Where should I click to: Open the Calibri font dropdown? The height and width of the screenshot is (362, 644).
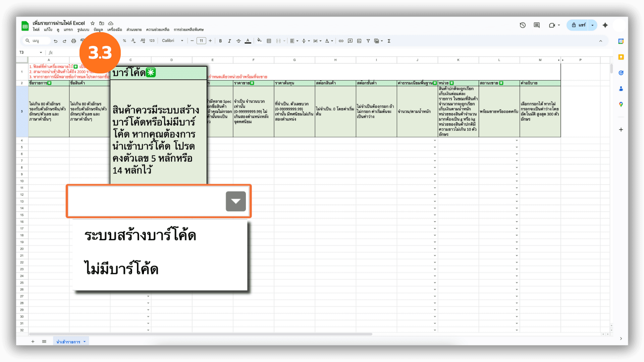click(x=172, y=41)
